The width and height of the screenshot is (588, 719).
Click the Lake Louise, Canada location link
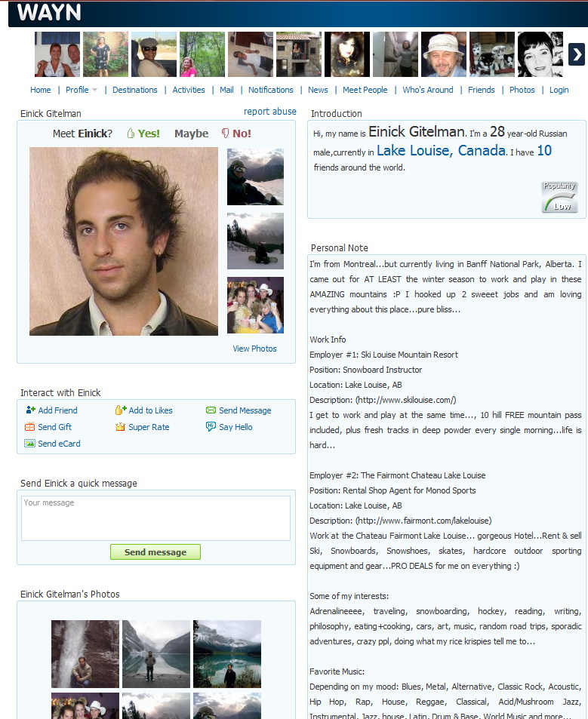pyautogui.click(x=442, y=150)
